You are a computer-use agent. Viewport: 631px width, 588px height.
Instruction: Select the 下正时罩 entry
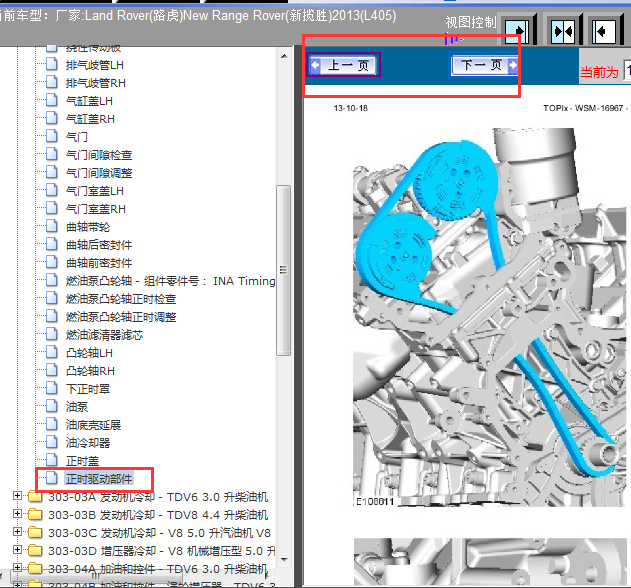click(88, 389)
